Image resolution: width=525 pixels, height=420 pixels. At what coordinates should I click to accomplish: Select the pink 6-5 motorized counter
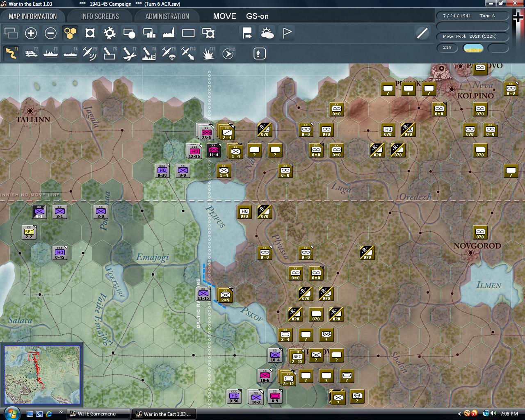point(275,396)
